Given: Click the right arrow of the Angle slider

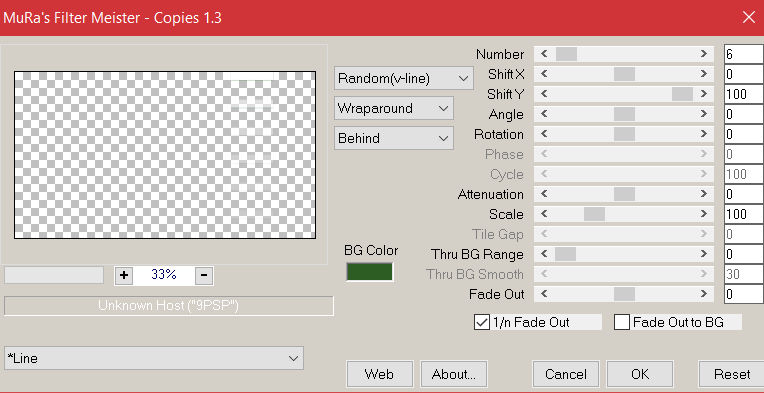Looking at the screenshot, I should (704, 114).
